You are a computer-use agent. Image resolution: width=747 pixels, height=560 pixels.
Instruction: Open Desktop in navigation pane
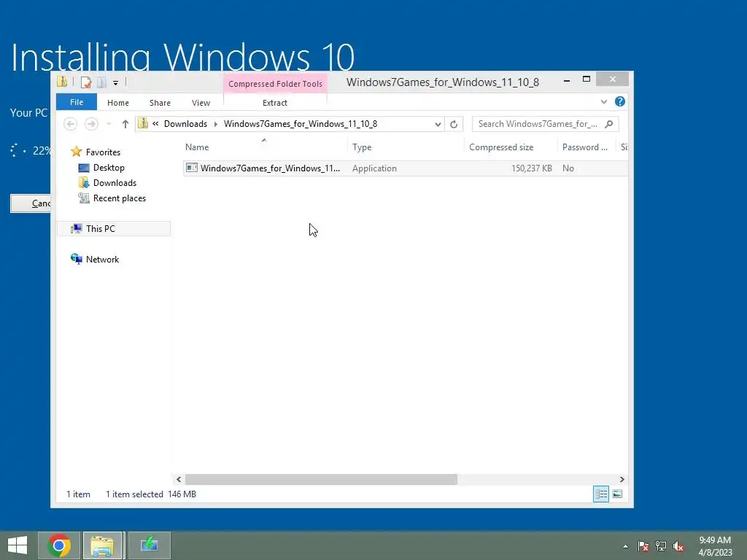(x=109, y=168)
